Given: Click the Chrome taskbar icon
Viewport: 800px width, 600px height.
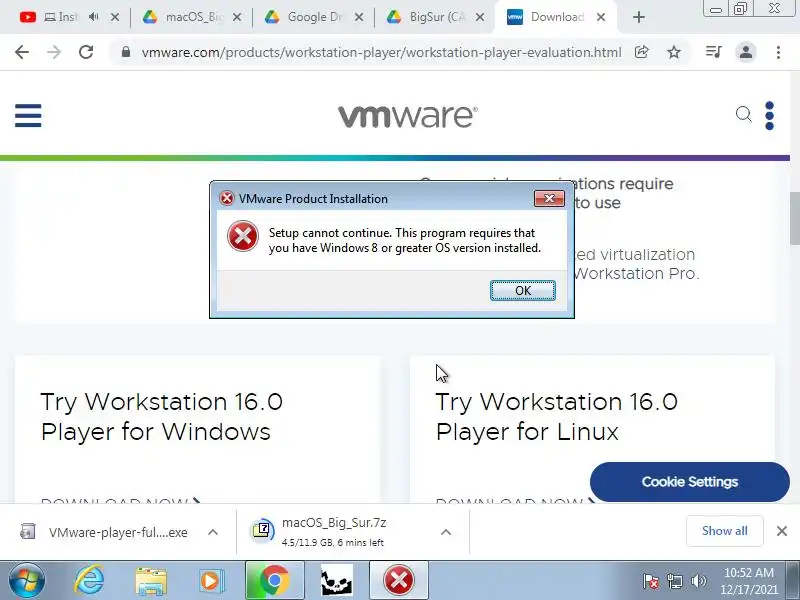Looking at the screenshot, I should tap(274, 581).
